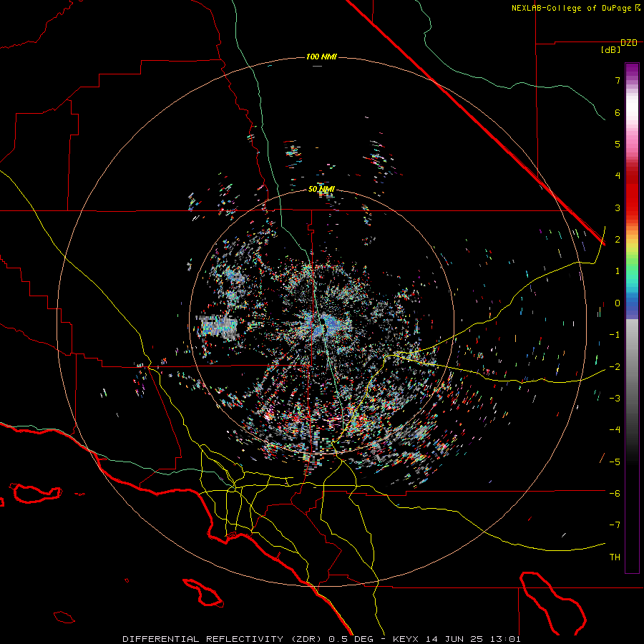Click the 1 value on the color scale
This screenshot has width=644, height=644.
point(618,271)
